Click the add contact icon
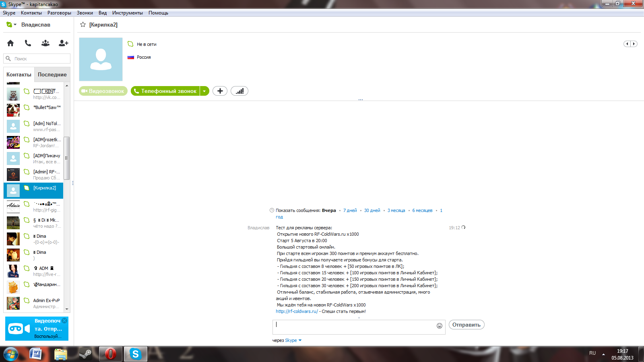This screenshot has height=362, width=644. (x=64, y=43)
